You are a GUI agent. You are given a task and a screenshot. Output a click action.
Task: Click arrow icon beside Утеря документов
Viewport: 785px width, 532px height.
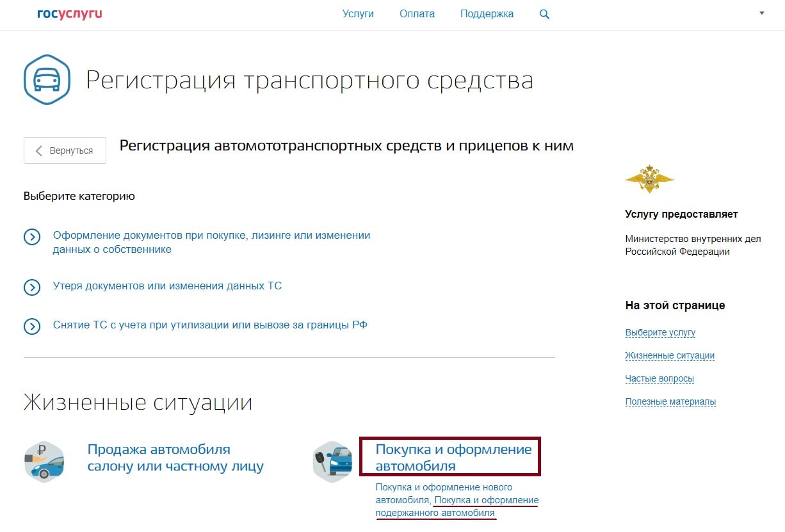[32, 287]
